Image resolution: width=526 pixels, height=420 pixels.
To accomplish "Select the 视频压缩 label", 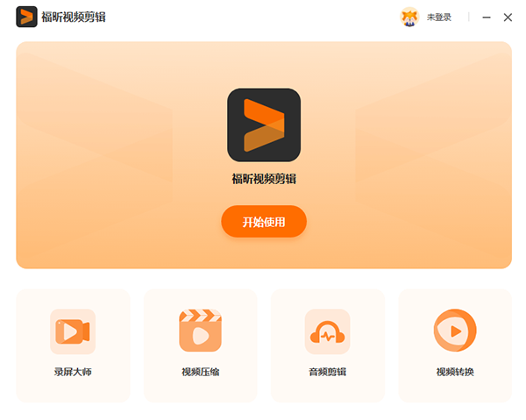I will coord(200,372).
